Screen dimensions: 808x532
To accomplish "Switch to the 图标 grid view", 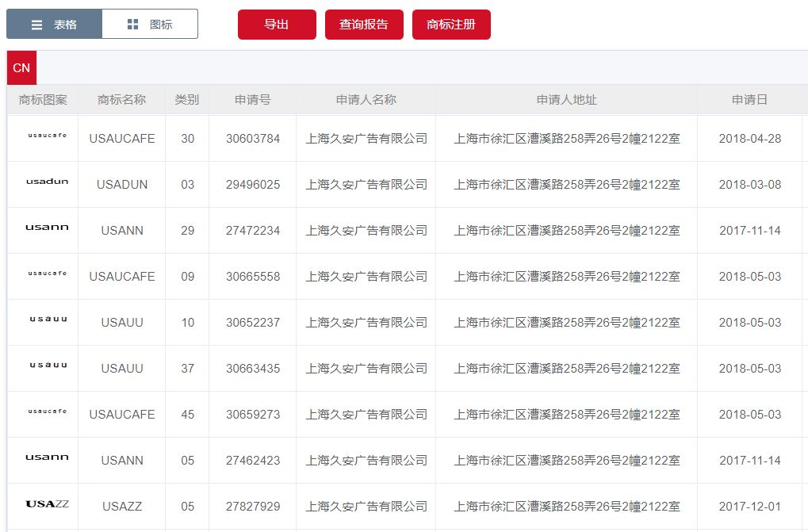I will [x=150, y=25].
